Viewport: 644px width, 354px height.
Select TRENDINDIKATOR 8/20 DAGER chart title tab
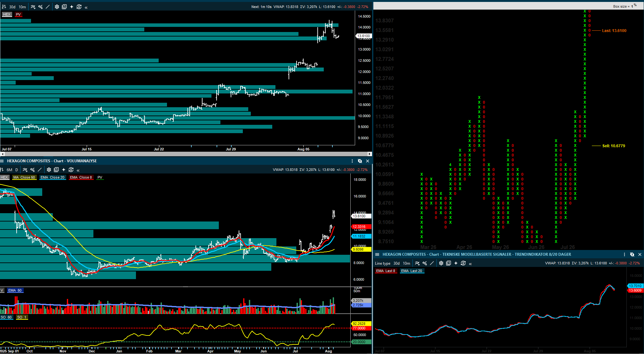click(x=477, y=254)
